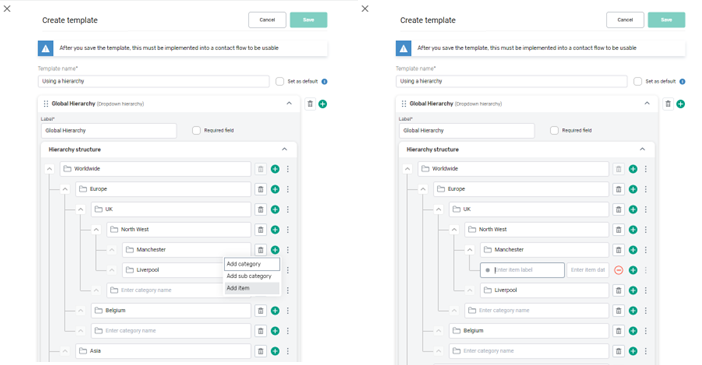Click green plus on UK row, left panel
This screenshot has width=702, height=365.
pos(275,209)
